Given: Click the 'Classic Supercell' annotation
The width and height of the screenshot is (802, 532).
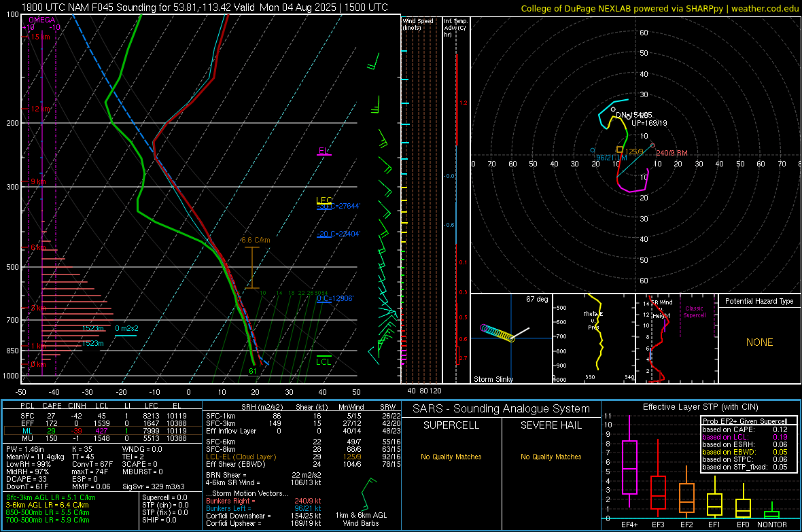Looking at the screenshot, I should 695,312.
